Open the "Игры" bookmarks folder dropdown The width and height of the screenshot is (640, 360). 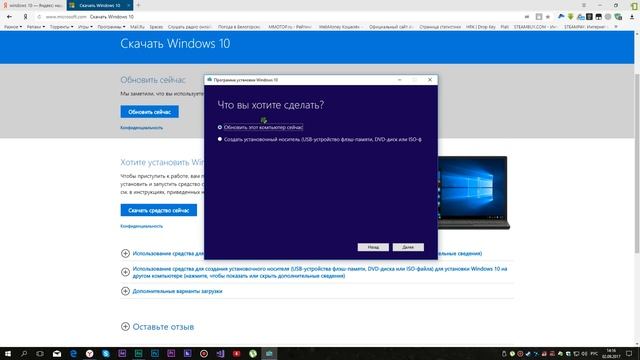(x=85, y=27)
